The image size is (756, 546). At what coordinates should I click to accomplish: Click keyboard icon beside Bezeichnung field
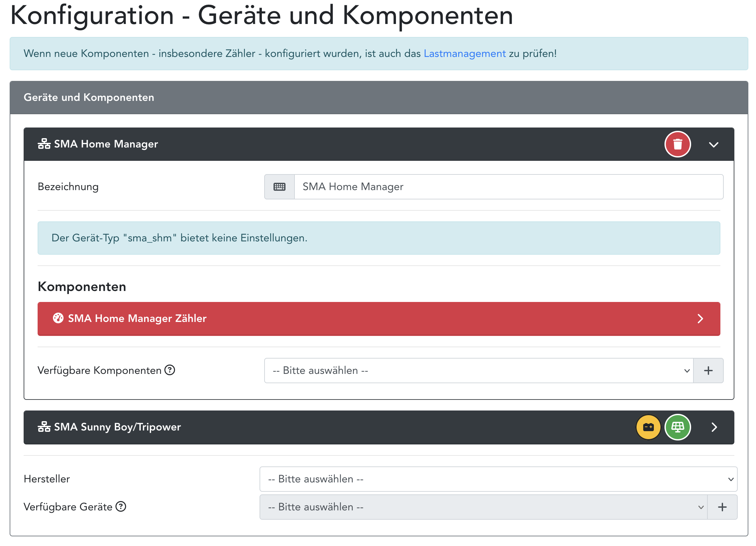pos(279,187)
